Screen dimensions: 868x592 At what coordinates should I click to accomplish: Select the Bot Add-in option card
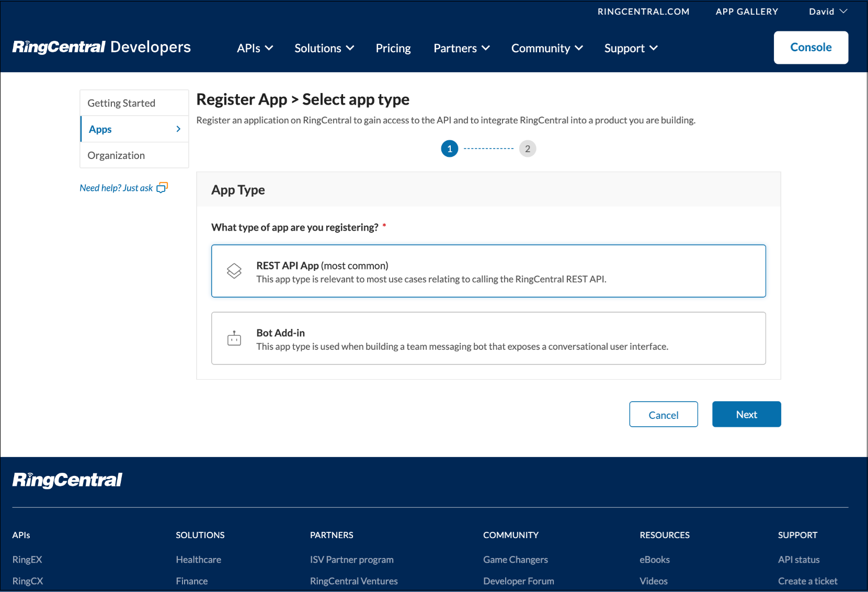pos(488,338)
